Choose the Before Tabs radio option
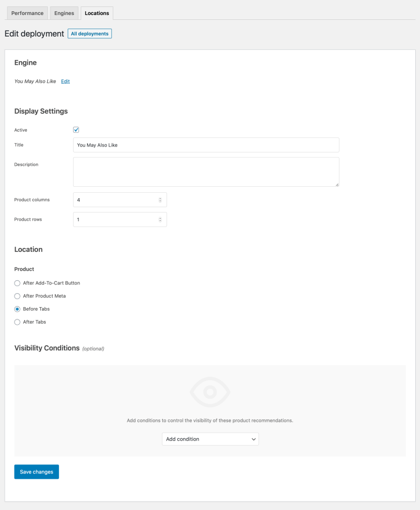Screen dimensions: 420x510 [17, 309]
